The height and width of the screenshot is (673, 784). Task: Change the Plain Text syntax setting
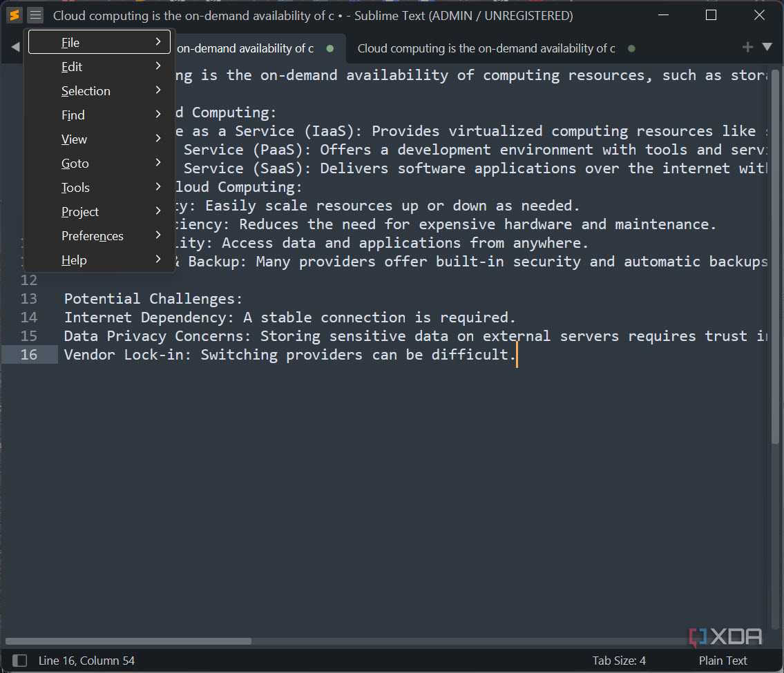pos(723,661)
